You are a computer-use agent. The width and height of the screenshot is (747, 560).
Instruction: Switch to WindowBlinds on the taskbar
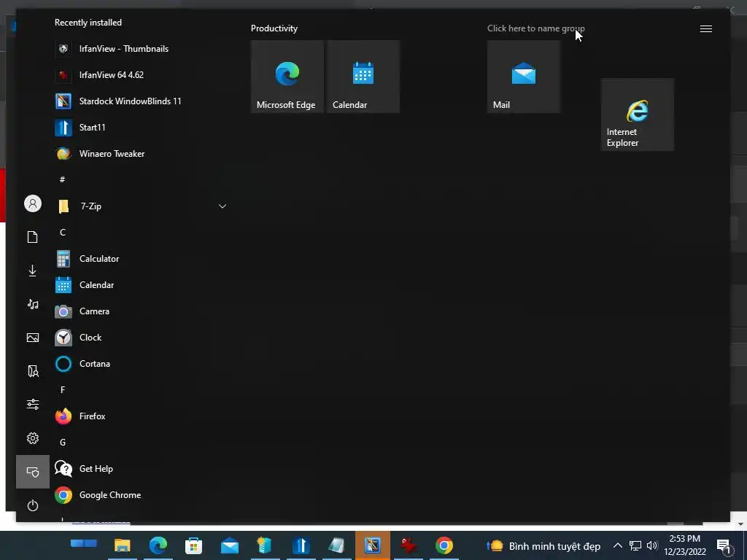pos(373,545)
